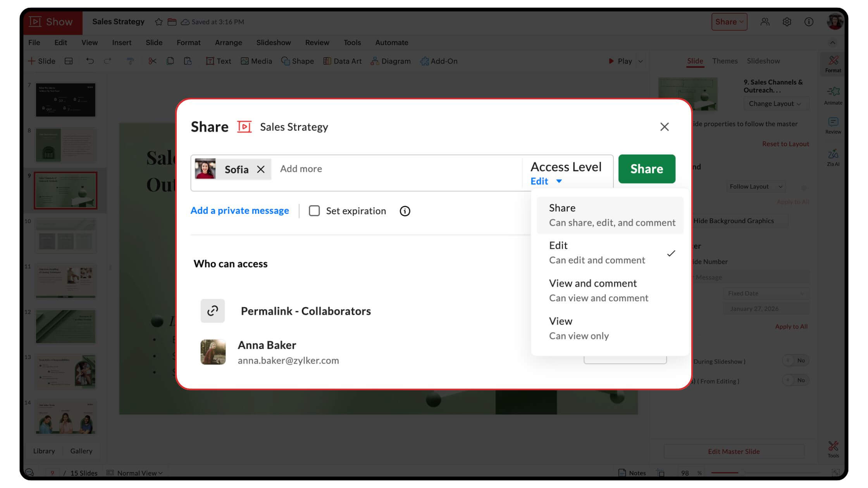Toggle the During Slideshow No switch

click(795, 361)
